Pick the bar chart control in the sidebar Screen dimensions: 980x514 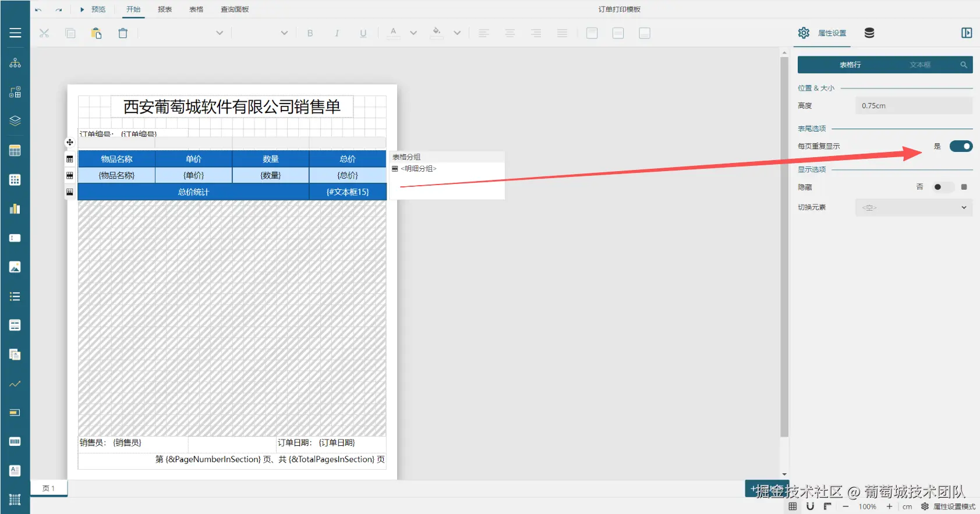pos(15,209)
